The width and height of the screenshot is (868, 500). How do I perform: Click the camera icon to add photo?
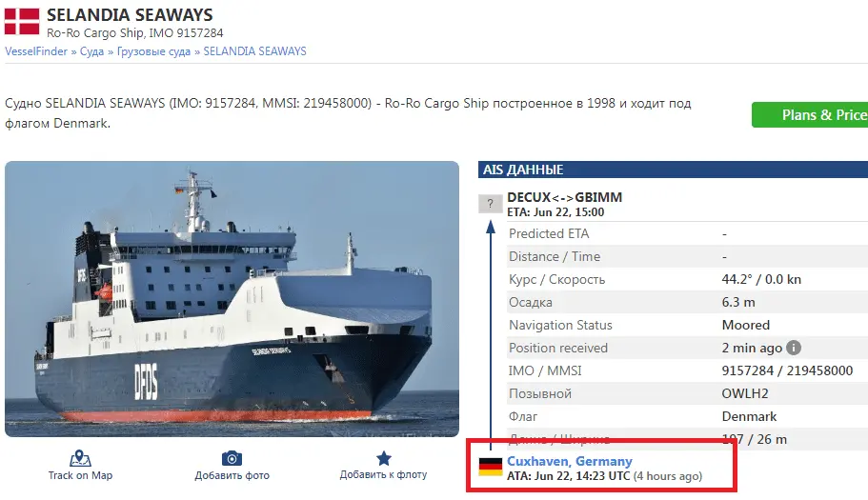click(x=232, y=458)
